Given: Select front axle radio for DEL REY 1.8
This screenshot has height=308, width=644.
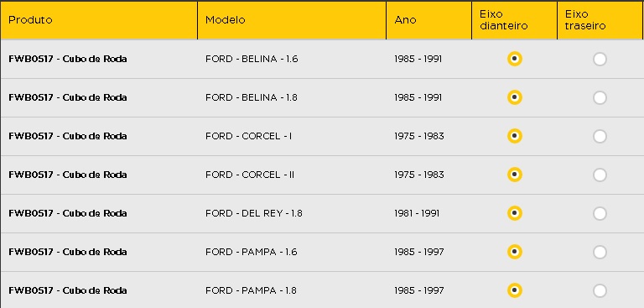Looking at the screenshot, I should click(x=515, y=213).
